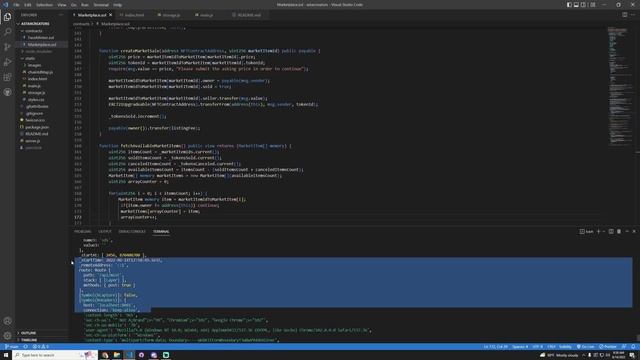Viewport: 640px width, 360px height.
Task: Click the Solidity language mode in status bar
Action: click(565, 347)
